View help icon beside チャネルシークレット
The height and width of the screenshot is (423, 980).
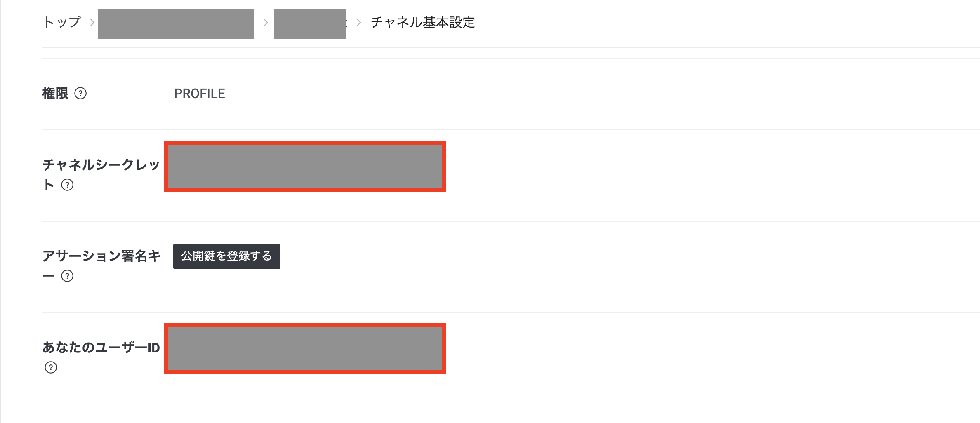tap(67, 186)
